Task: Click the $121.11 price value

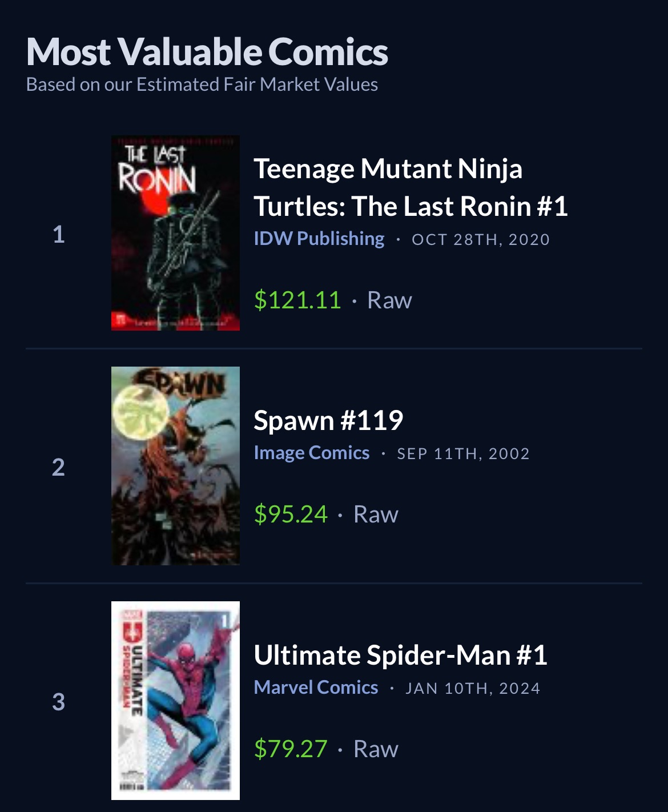Action: (297, 300)
